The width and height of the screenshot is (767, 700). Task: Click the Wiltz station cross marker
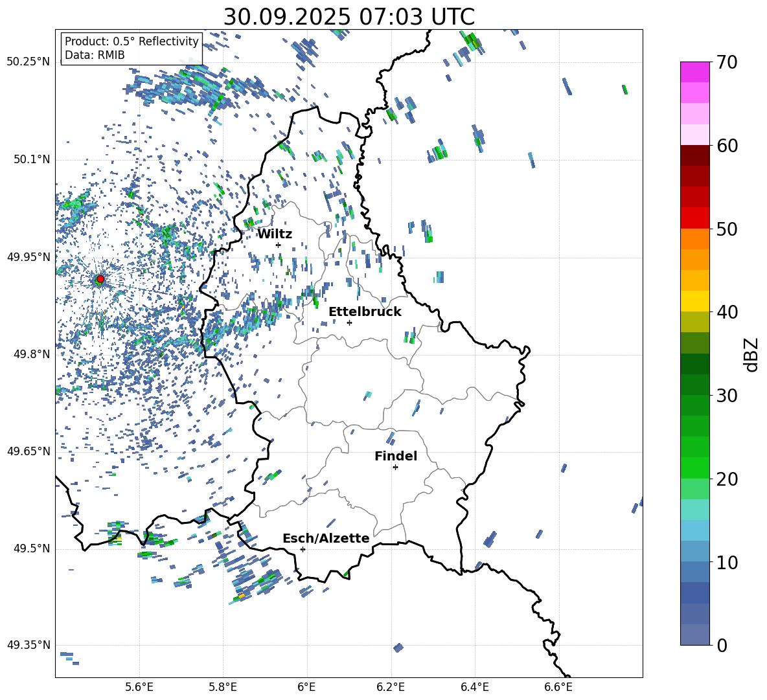click(278, 245)
